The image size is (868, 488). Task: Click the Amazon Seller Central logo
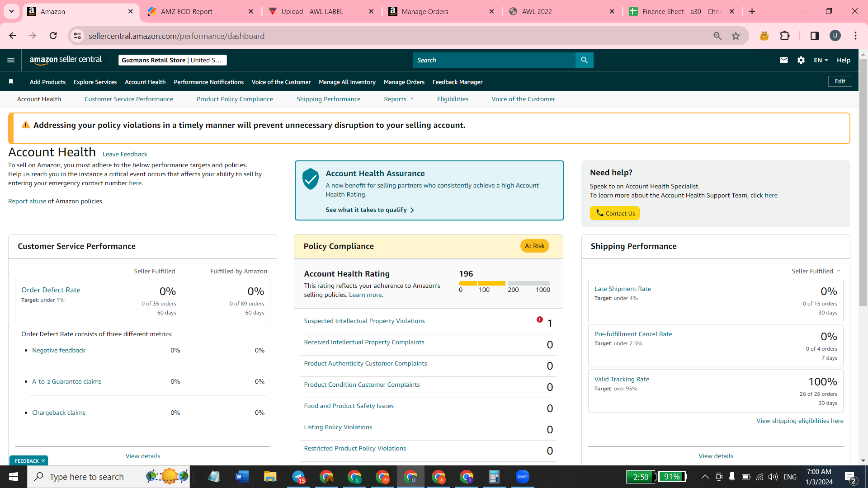pos(66,60)
